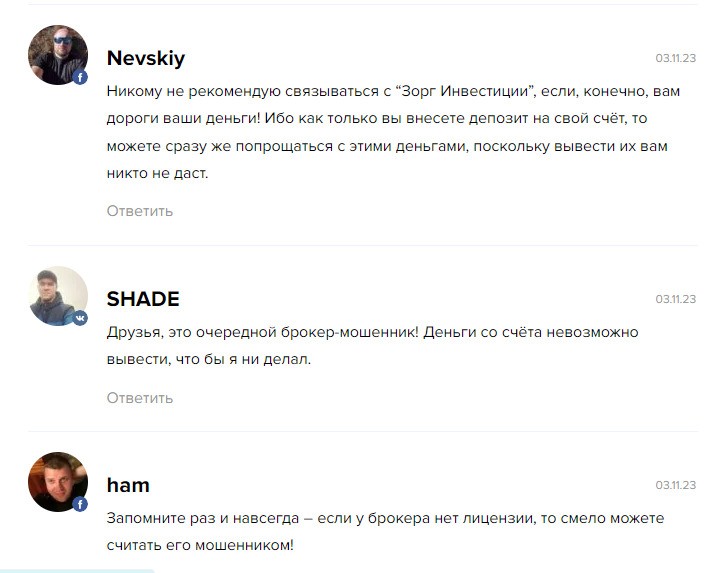Viewport: 727px width, 573px height.
Task: Click the light teal bar at bottom left
Action: click(x=77, y=571)
